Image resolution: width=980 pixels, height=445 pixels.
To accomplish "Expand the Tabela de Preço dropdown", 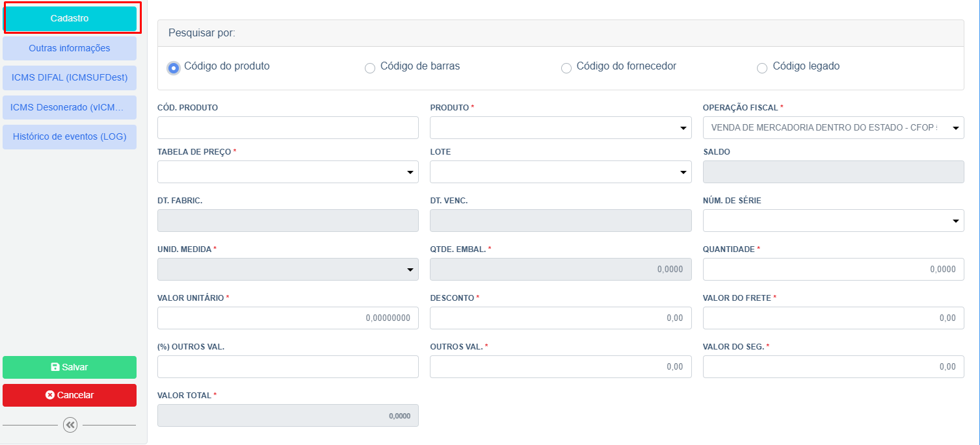I will coord(410,172).
